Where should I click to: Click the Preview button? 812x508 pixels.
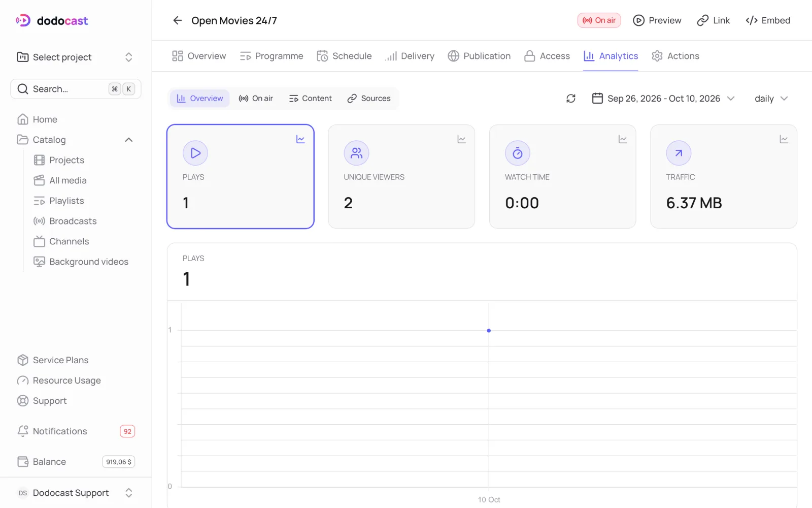tap(657, 20)
